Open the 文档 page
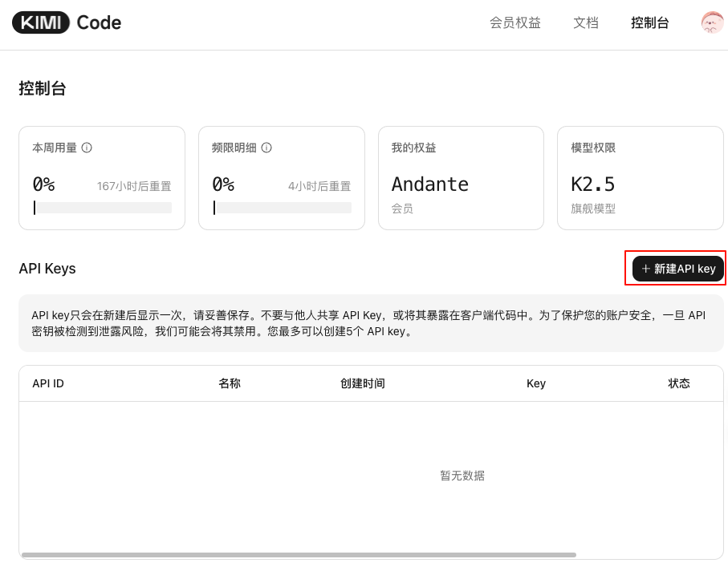 tap(586, 22)
